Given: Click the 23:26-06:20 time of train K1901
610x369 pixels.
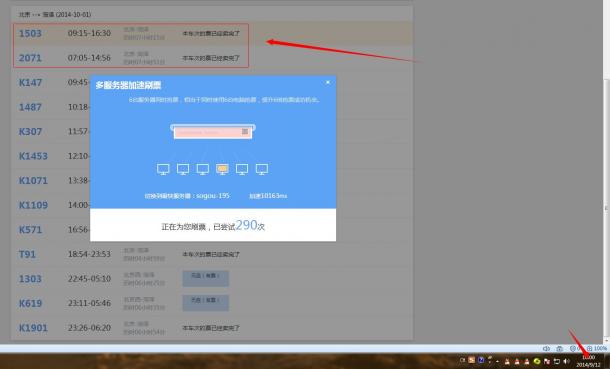Looking at the screenshot, I should click(89, 328).
